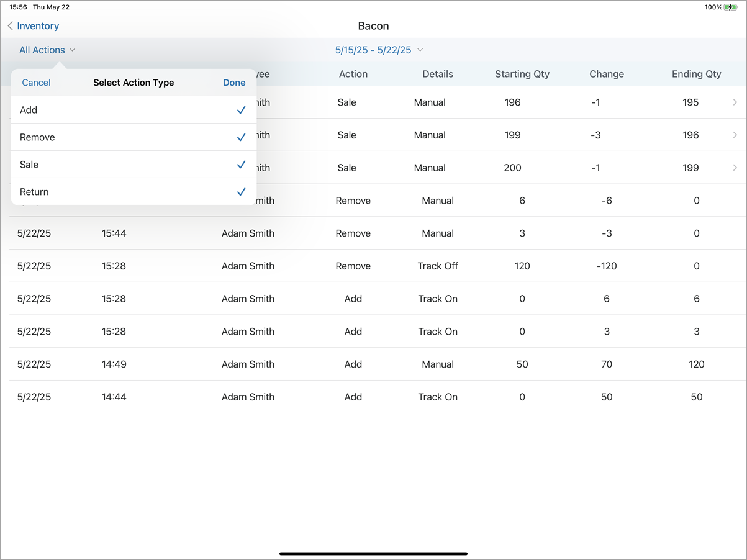Select the Return option in the popup
The height and width of the screenshot is (560, 747).
tap(124, 192)
